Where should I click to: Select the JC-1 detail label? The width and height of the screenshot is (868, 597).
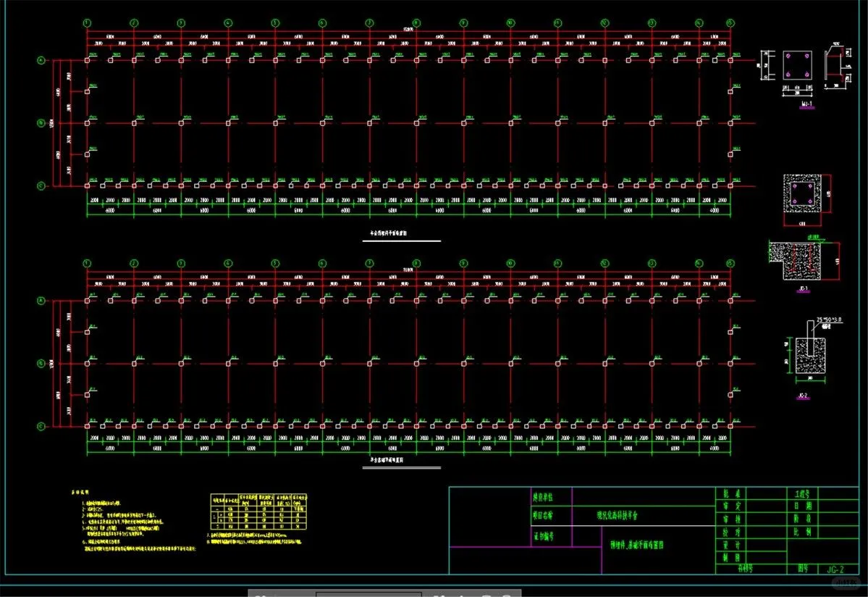click(804, 288)
